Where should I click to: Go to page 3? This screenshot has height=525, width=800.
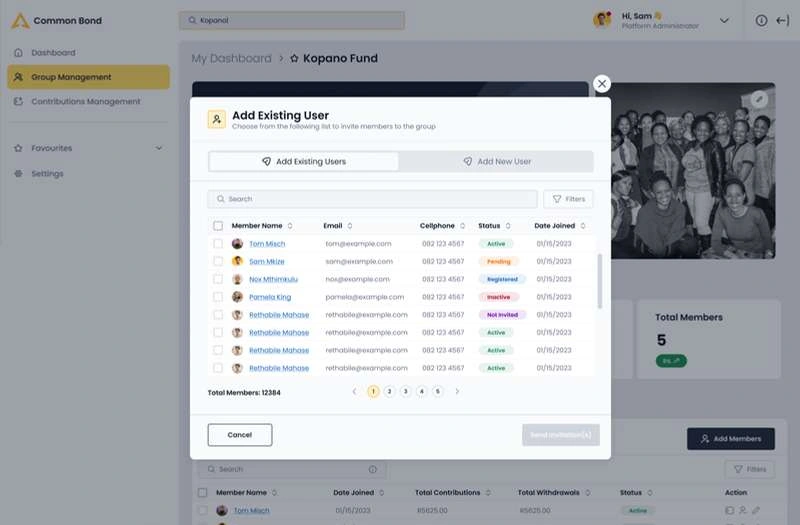pos(406,391)
